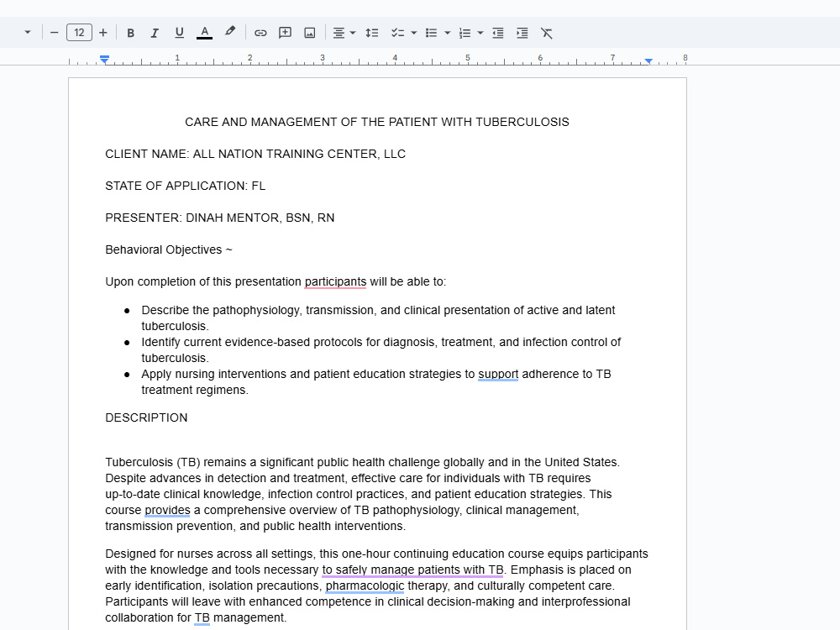Open line and paragraph spacing icon

372,34
